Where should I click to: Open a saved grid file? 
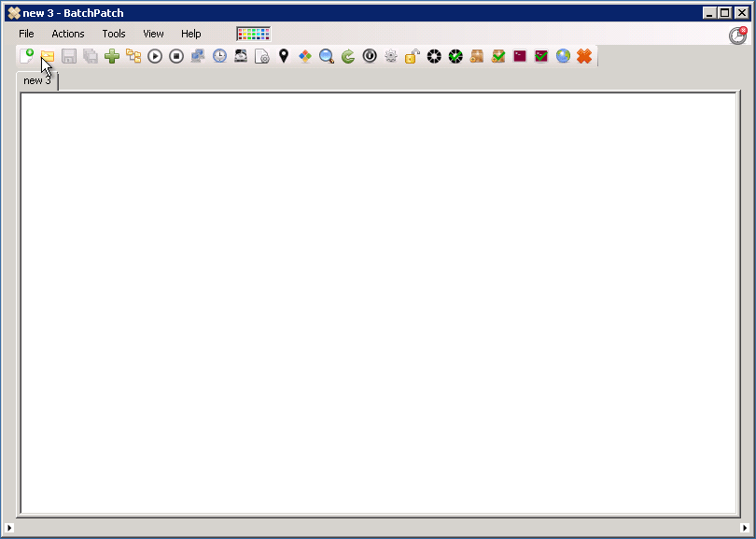tap(48, 56)
